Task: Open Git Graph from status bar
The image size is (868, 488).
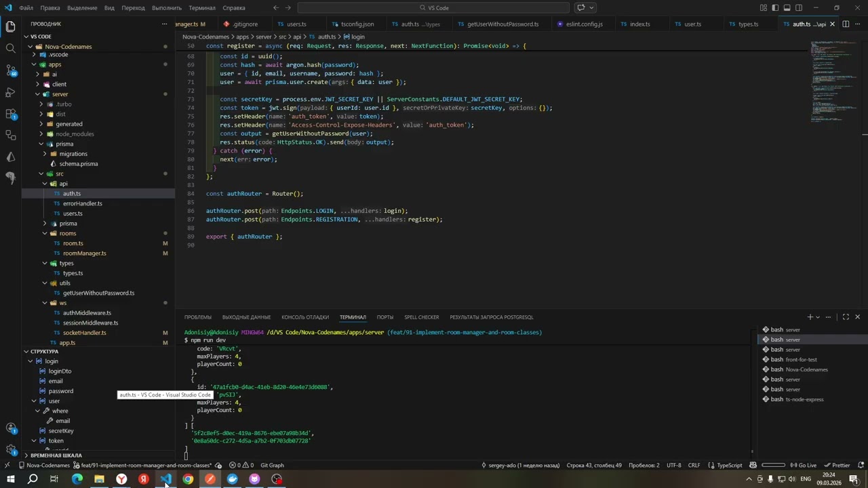Action: tap(272, 465)
